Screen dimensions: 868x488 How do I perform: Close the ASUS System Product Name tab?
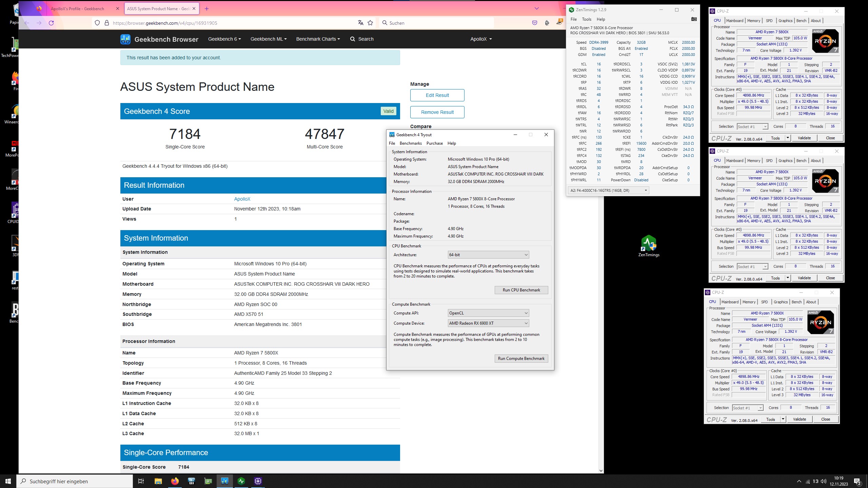(x=194, y=8)
